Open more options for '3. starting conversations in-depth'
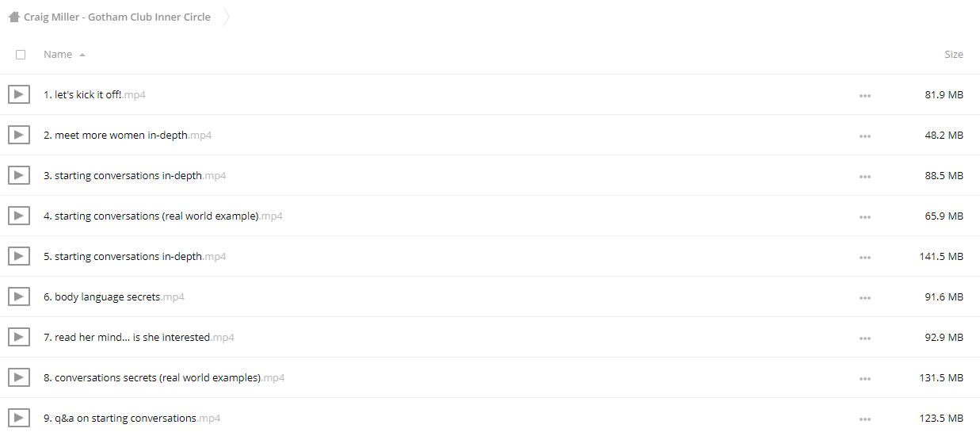Screen dimensions: 980x436 864,176
